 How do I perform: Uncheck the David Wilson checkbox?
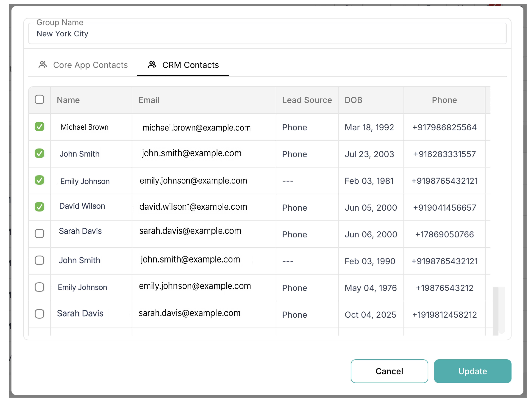tap(39, 207)
